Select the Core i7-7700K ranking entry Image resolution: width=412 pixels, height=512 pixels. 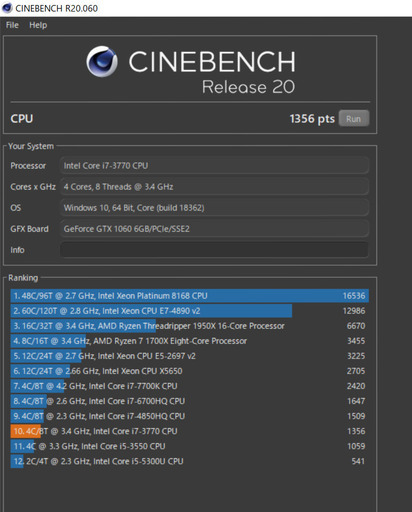(x=189, y=386)
